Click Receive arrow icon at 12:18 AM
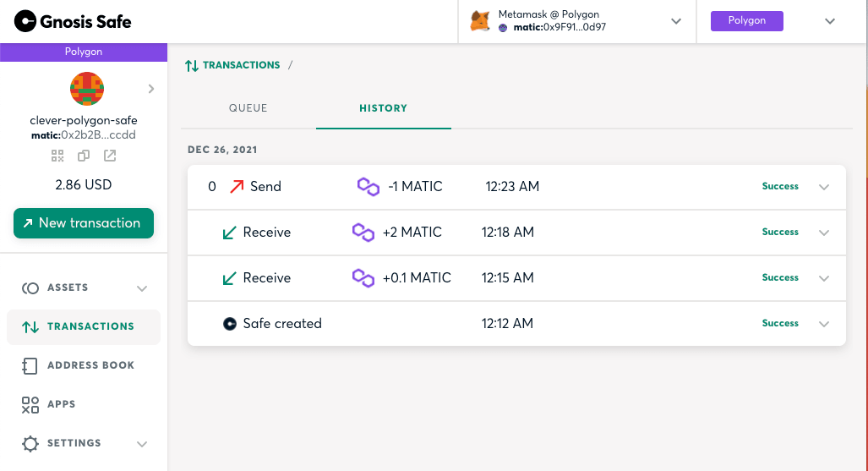Screen dimensions: 868x471 coord(229,233)
